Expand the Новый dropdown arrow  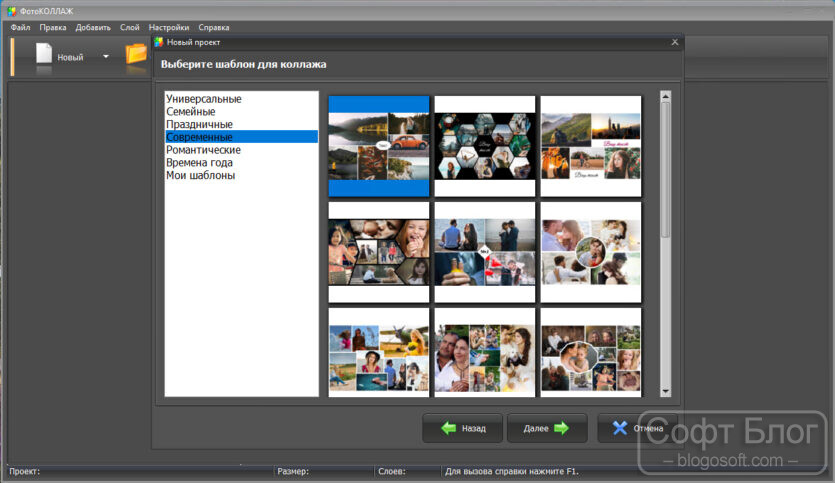pos(106,56)
